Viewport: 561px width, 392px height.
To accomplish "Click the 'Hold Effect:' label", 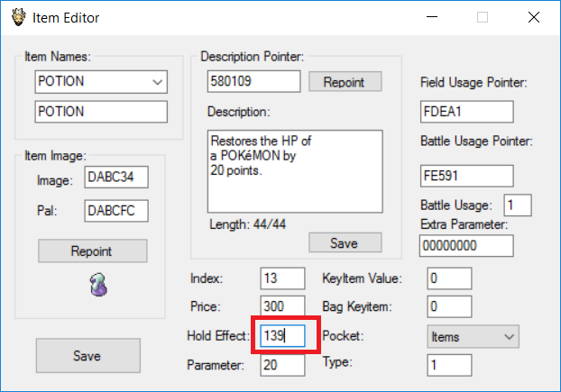I will (217, 336).
